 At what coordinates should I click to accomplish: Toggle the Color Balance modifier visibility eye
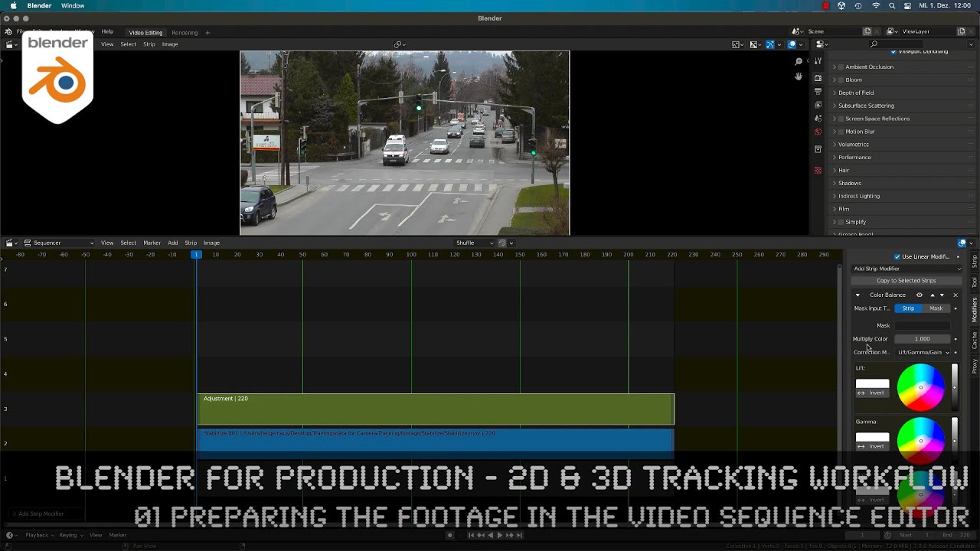(x=920, y=295)
